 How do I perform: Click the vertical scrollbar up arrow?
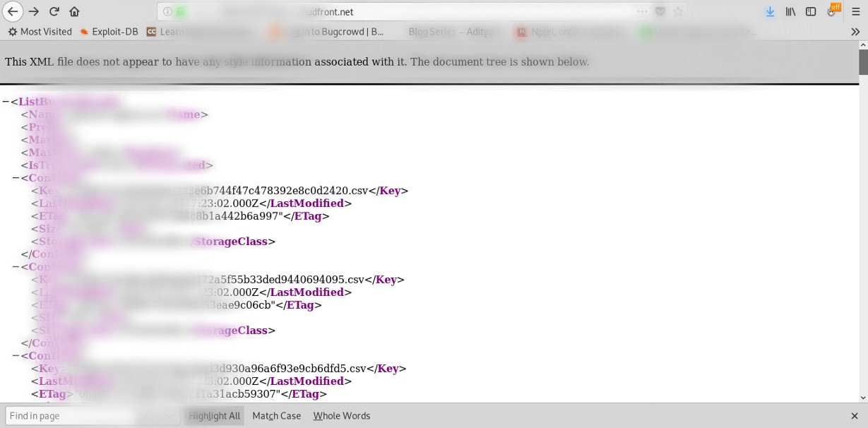863,45
